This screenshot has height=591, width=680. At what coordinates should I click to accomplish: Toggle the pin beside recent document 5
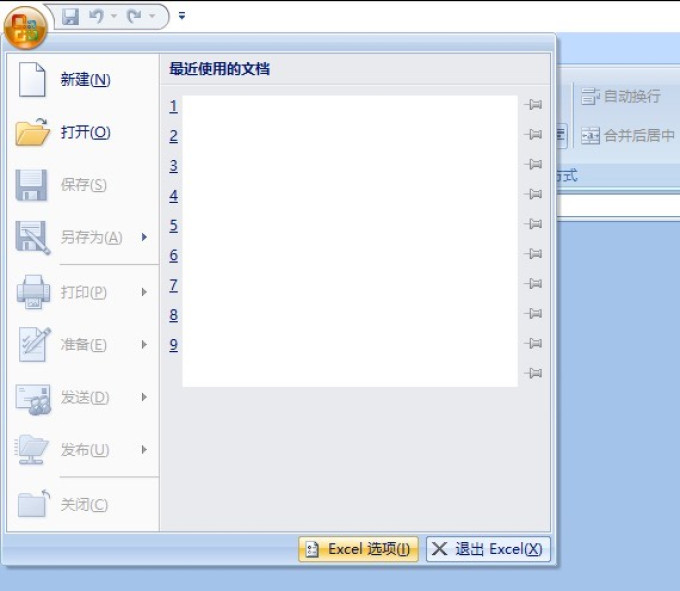(x=533, y=224)
